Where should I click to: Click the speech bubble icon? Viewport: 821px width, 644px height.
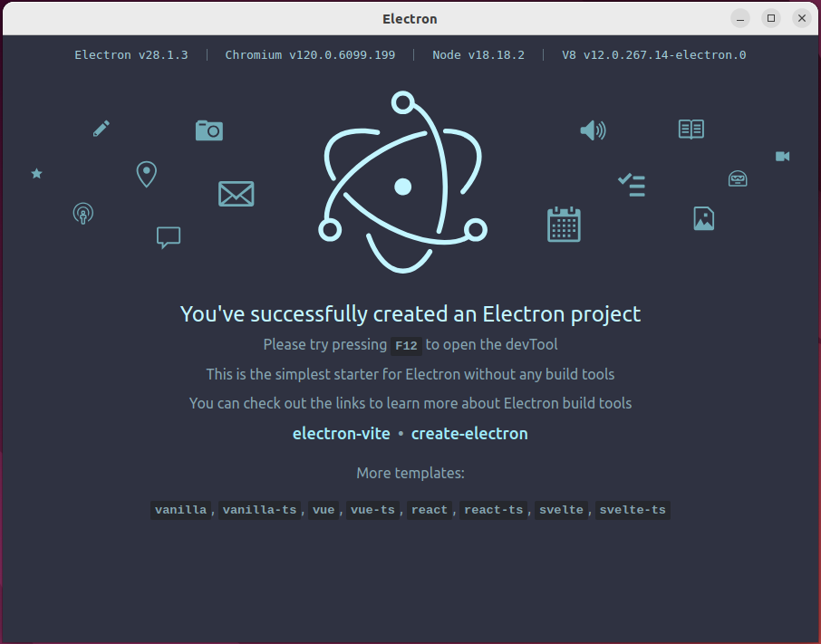(x=168, y=237)
